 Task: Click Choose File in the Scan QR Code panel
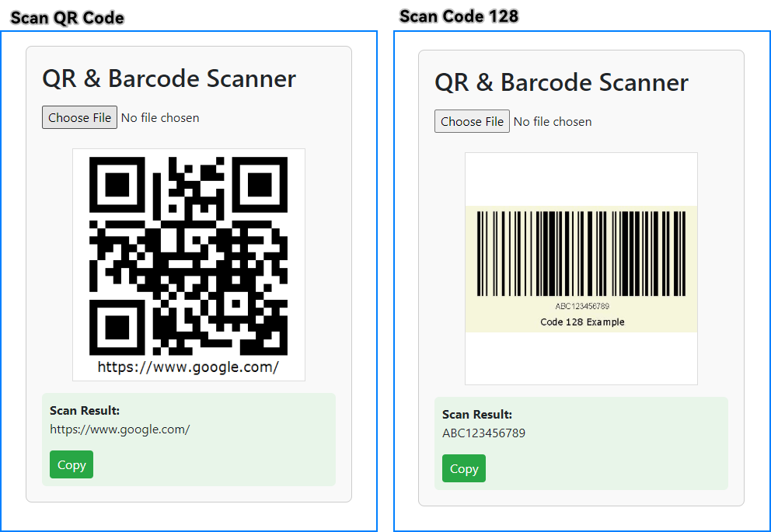79,117
